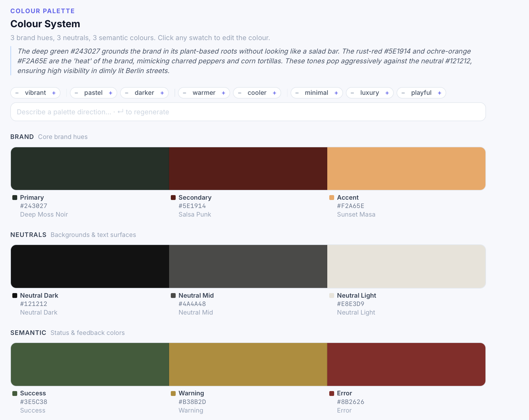Image resolution: width=529 pixels, height=420 pixels.
Task: Toggle the minimal palette modifier
Action: point(316,93)
